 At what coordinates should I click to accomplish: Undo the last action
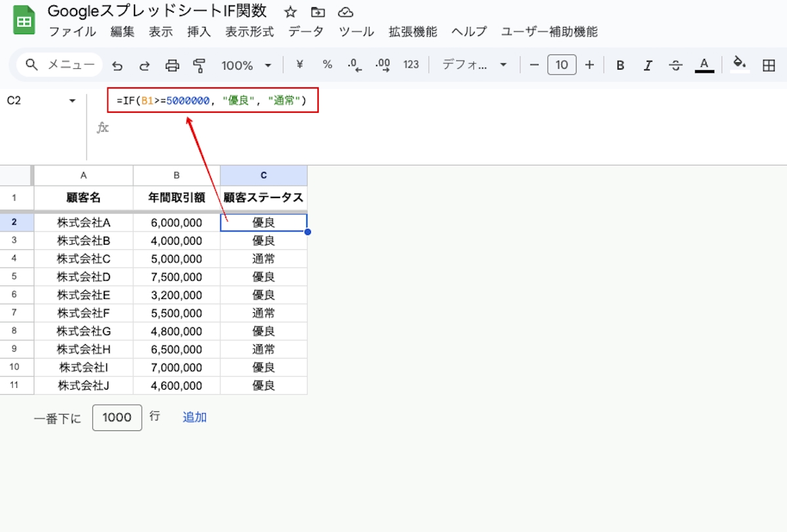pos(117,65)
